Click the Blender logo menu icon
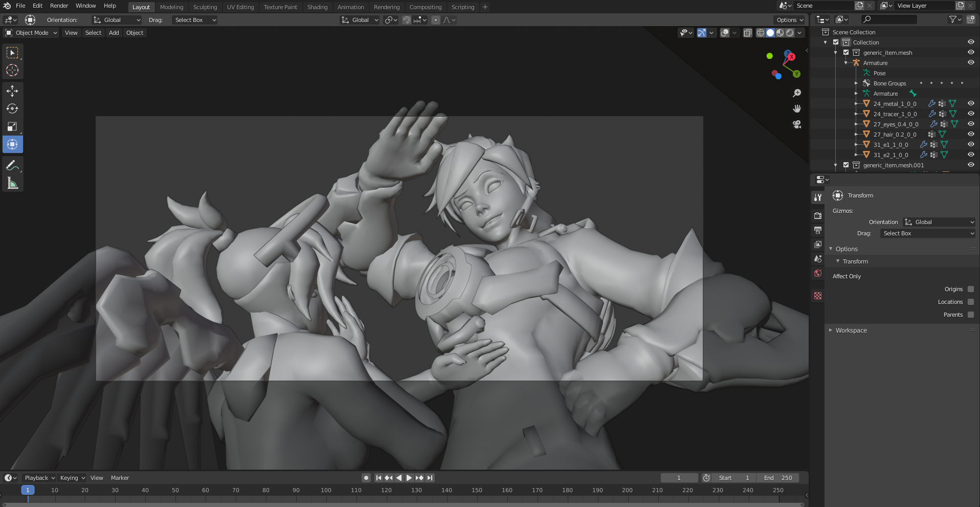Screen dimensions: 980x507 click(x=7, y=6)
